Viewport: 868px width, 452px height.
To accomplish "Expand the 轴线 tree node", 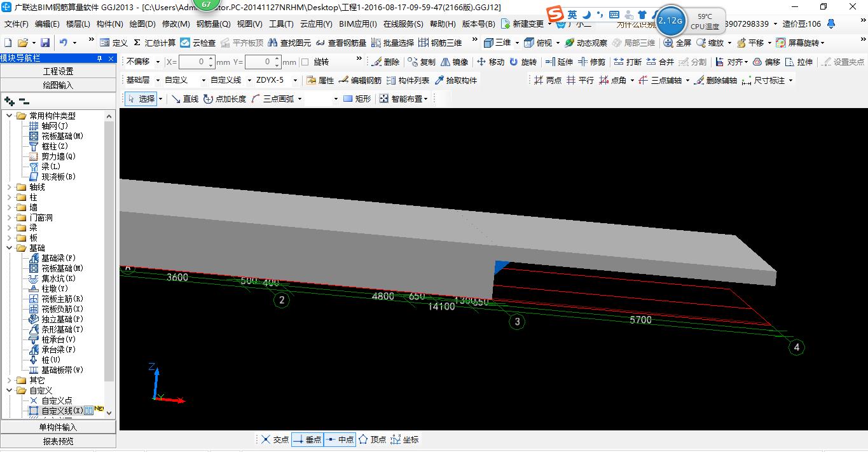I will pyautogui.click(x=10, y=187).
